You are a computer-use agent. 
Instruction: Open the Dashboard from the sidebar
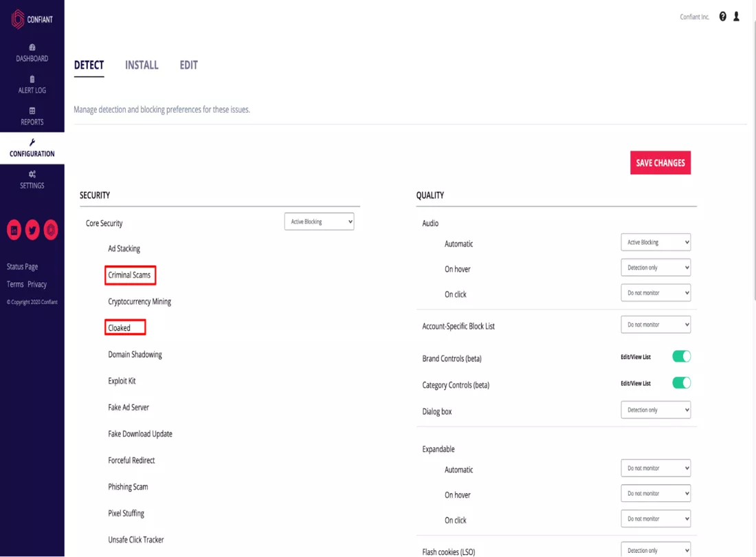click(32, 53)
